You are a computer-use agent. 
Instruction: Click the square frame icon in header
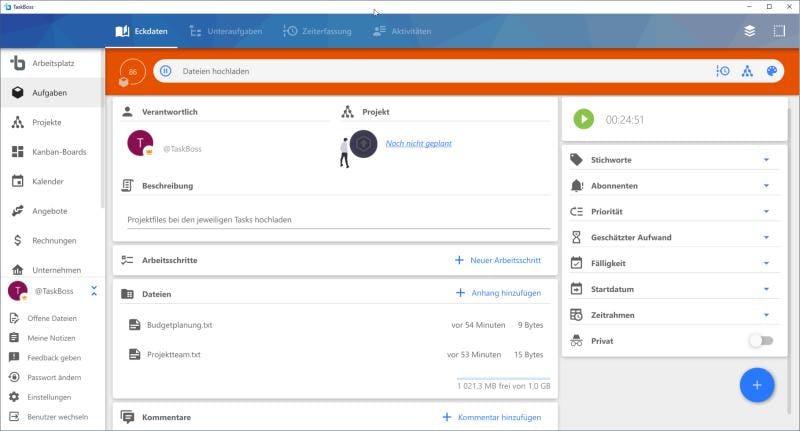pos(779,31)
